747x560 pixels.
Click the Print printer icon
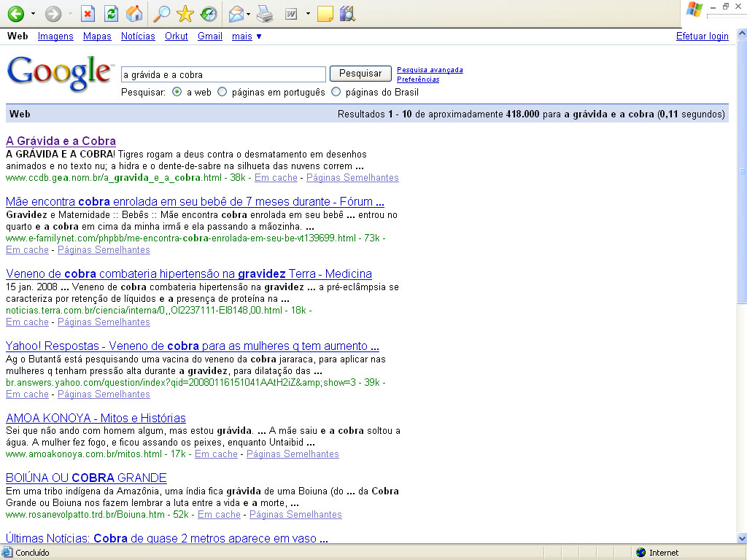point(265,14)
